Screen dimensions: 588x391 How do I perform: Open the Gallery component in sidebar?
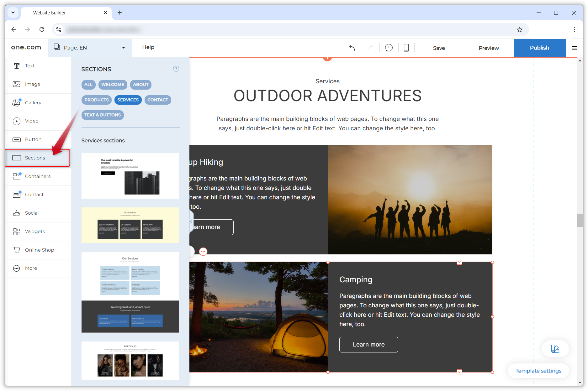pyautogui.click(x=33, y=103)
